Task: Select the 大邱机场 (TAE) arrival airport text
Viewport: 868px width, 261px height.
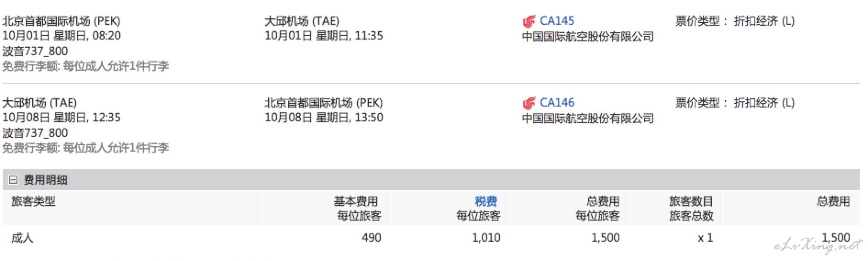Action: 302,21
